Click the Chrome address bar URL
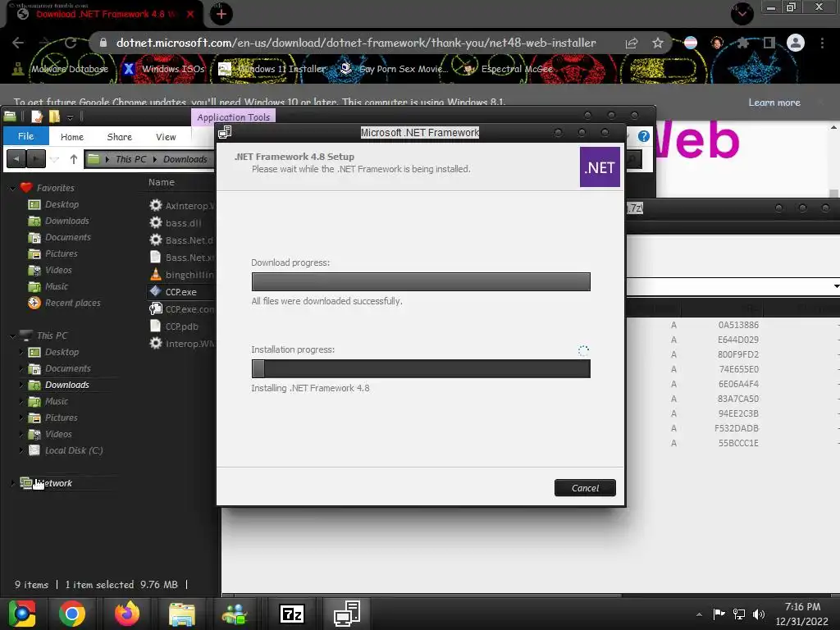The height and width of the screenshot is (630, 840). 356,43
